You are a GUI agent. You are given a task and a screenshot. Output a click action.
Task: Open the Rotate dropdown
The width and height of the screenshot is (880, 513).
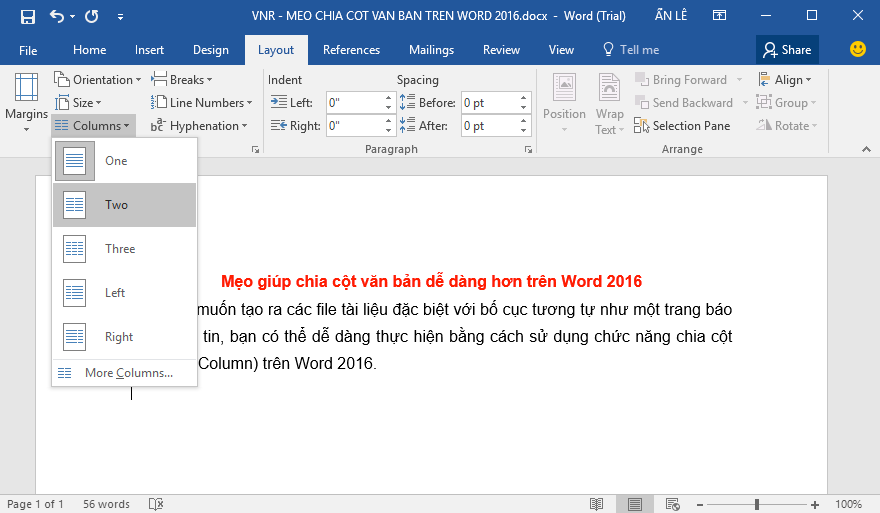pos(787,126)
